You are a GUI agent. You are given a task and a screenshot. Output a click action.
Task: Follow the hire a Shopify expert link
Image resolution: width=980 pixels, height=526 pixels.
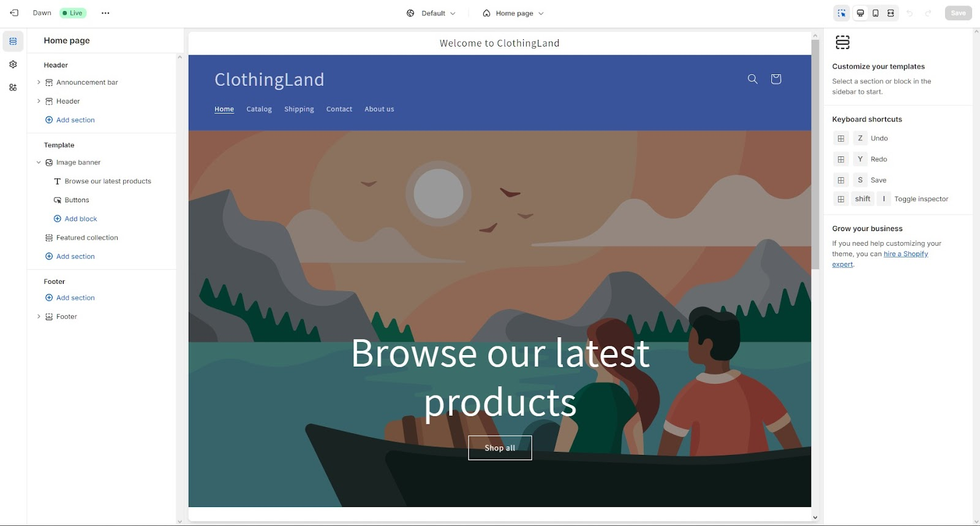coord(880,259)
